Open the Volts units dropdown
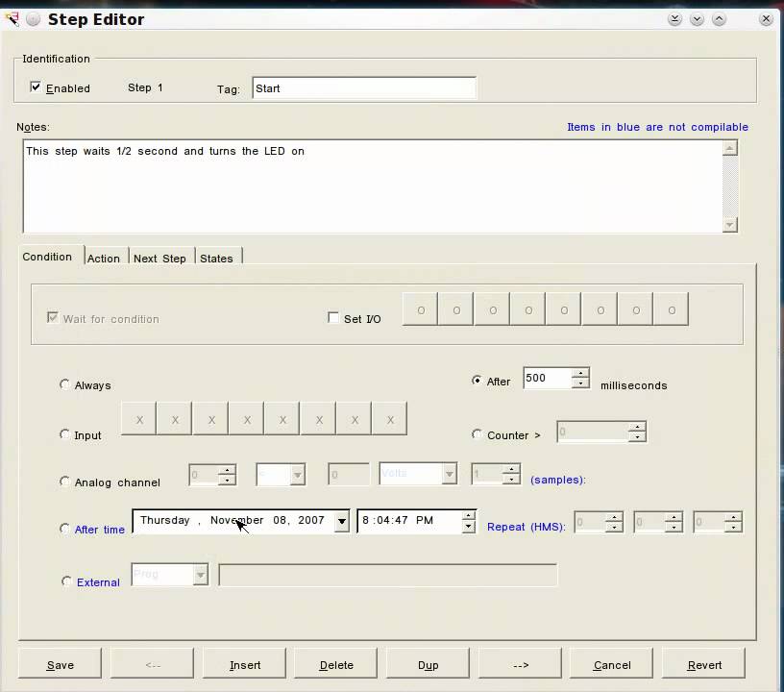This screenshot has width=784, height=692. 449,474
